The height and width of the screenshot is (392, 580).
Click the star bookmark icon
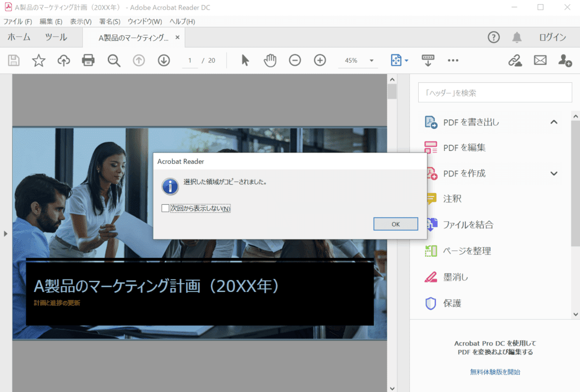[38, 60]
